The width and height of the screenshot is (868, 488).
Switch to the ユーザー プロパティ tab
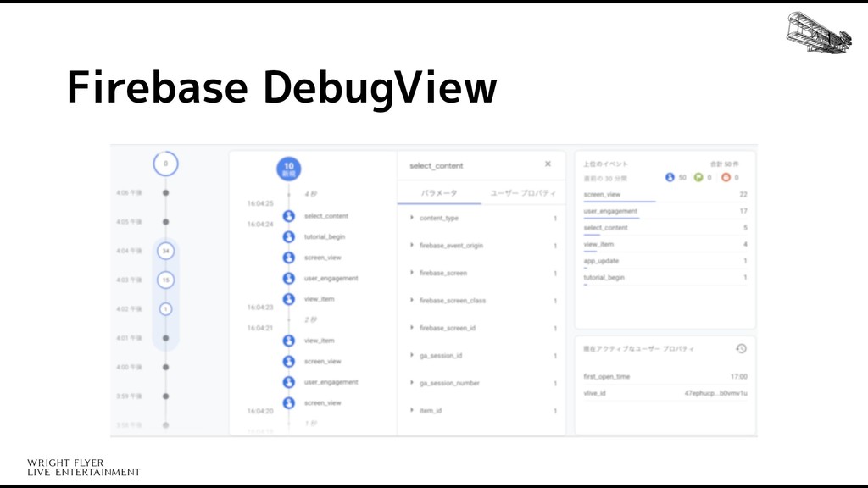[523, 193]
